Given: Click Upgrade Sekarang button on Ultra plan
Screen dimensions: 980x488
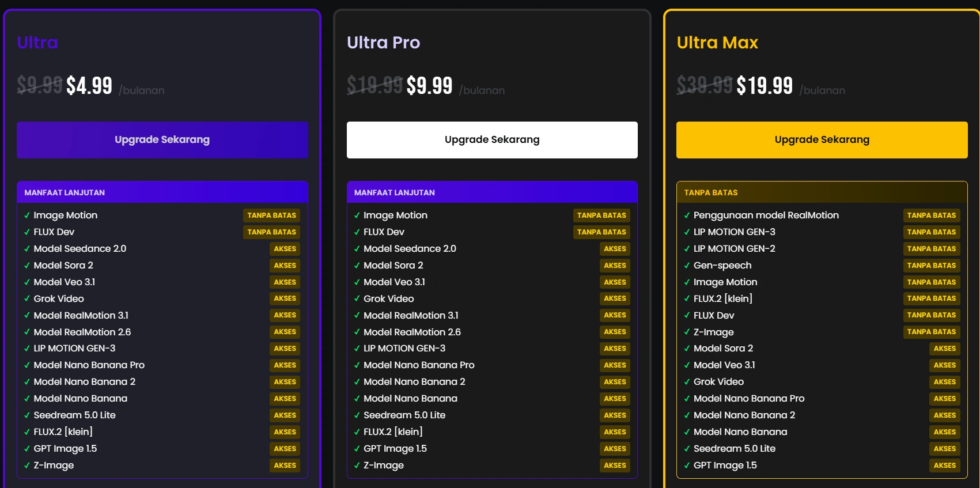Looking at the screenshot, I should click(x=162, y=139).
